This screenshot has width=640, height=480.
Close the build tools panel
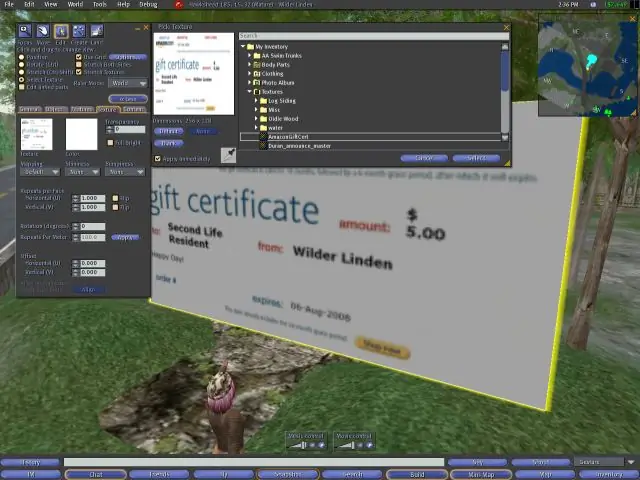(x=146, y=27)
